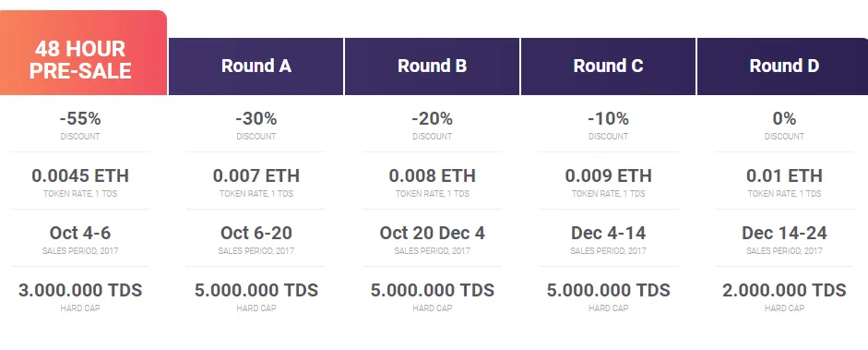This screenshot has width=868, height=350.
Task: Click the 0.01 ETH token rate
Action: point(784,175)
